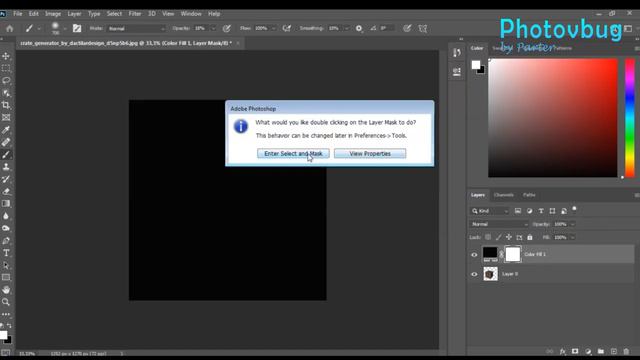640x360 pixels.
Task: Open the layer Opacity dropdown arrow
Action: tap(572, 224)
